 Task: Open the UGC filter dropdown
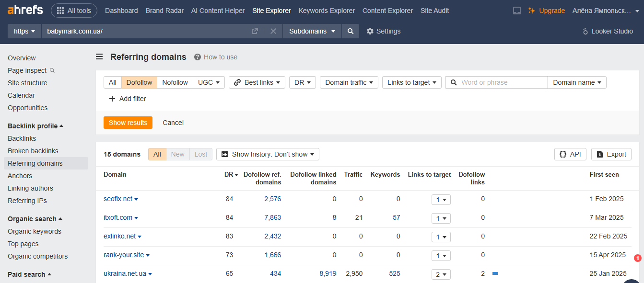[209, 82]
